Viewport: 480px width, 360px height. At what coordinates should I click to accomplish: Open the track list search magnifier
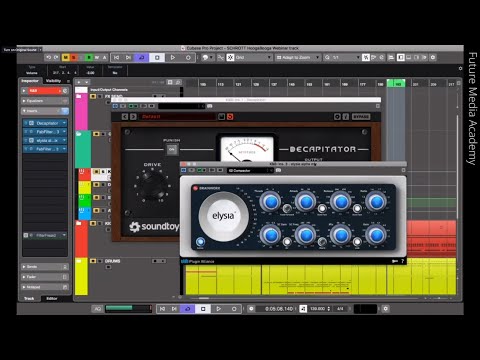point(178,82)
